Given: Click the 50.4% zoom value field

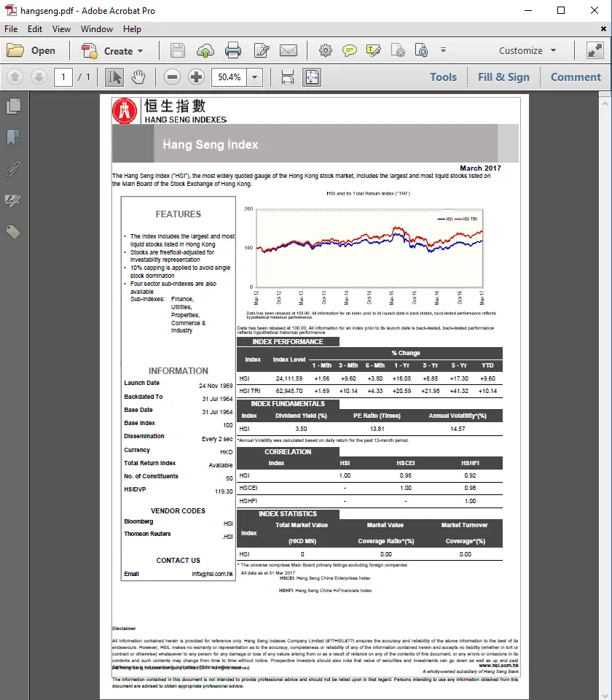Looking at the screenshot, I should tap(229, 77).
